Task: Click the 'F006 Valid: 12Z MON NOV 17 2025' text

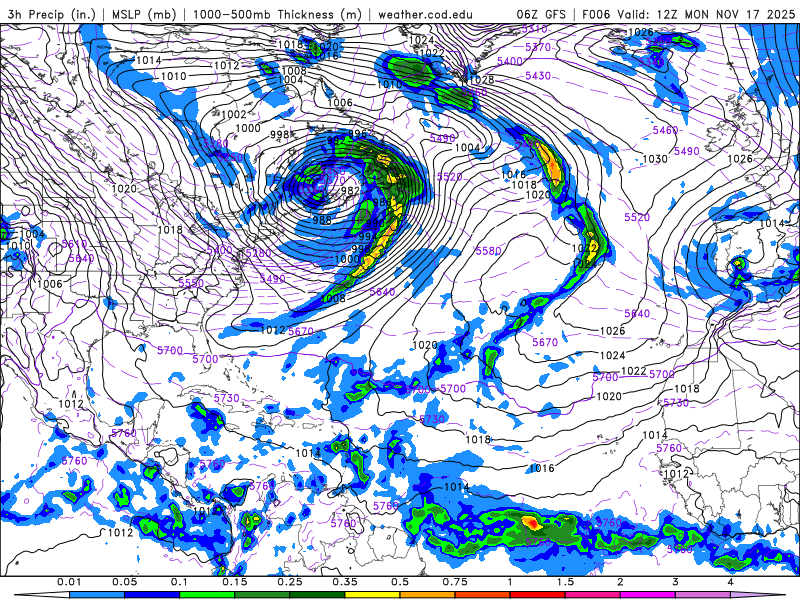Action: click(688, 14)
